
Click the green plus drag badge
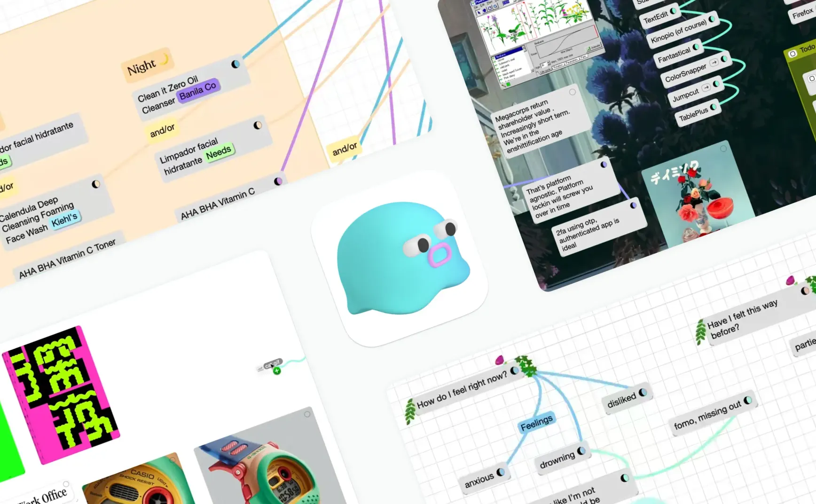[277, 371]
